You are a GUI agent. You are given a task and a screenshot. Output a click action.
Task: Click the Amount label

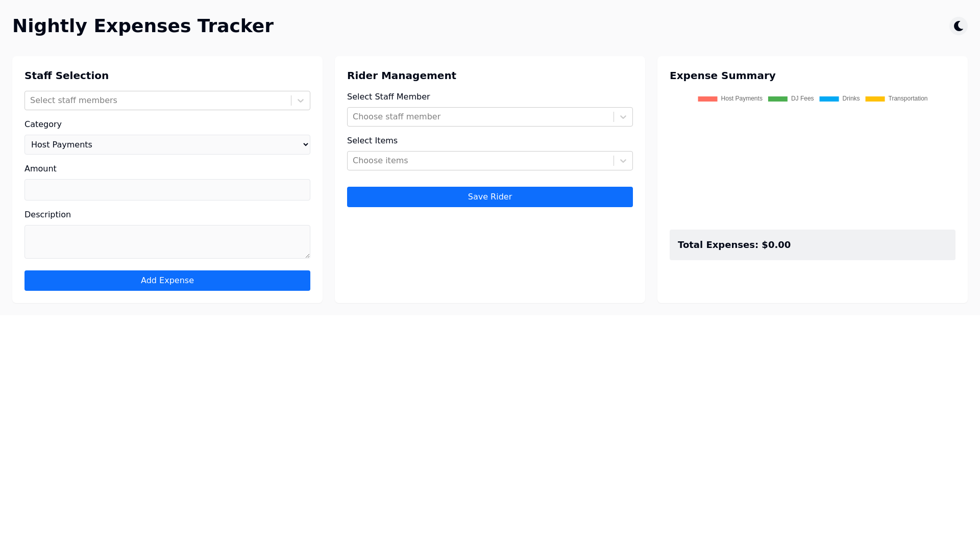[x=40, y=169]
